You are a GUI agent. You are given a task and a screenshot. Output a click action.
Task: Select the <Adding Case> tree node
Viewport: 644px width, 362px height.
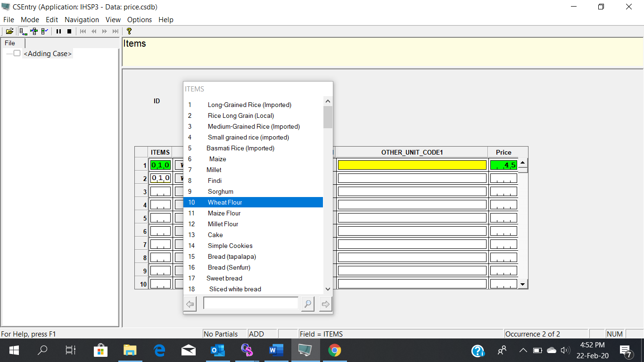pos(48,54)
